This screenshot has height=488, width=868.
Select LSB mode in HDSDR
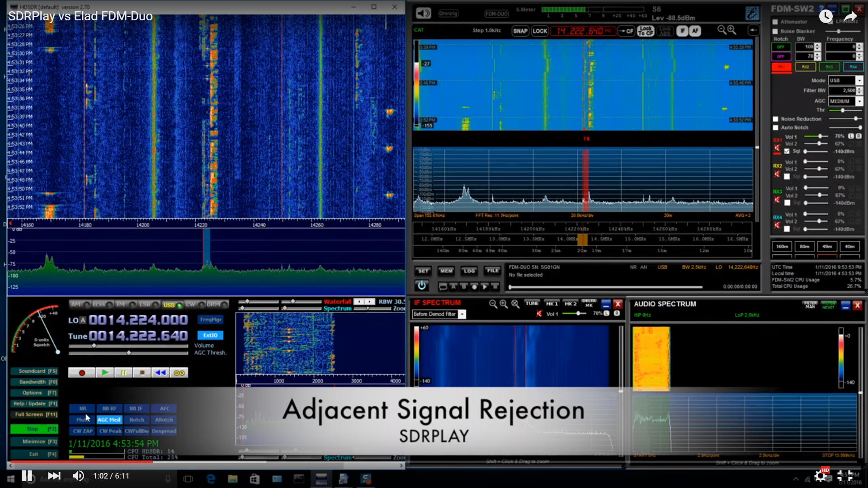point(149,305)
